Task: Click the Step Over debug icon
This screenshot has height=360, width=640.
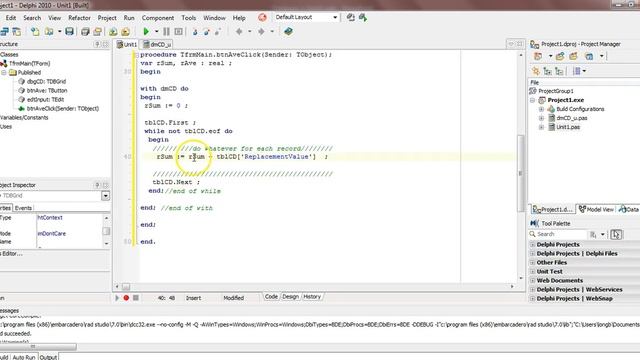Action: tap(207, 31)
